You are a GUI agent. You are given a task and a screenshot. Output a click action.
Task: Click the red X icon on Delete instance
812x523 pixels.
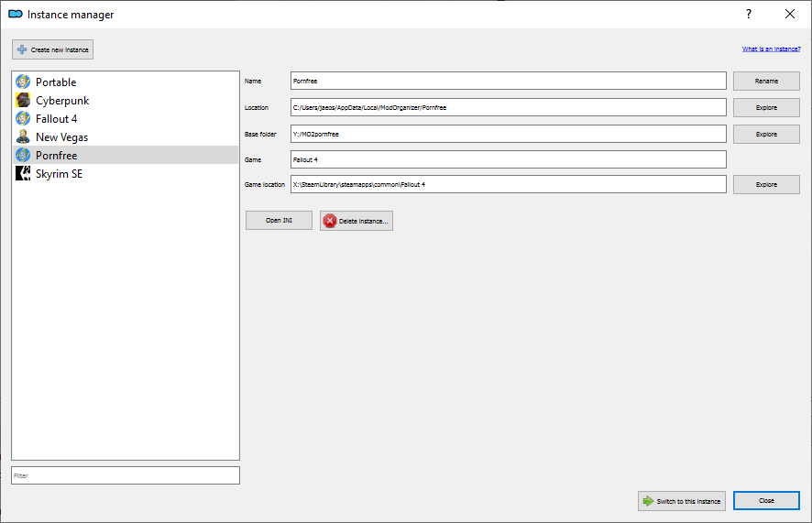pyautogui.click(x=330, y=221)
